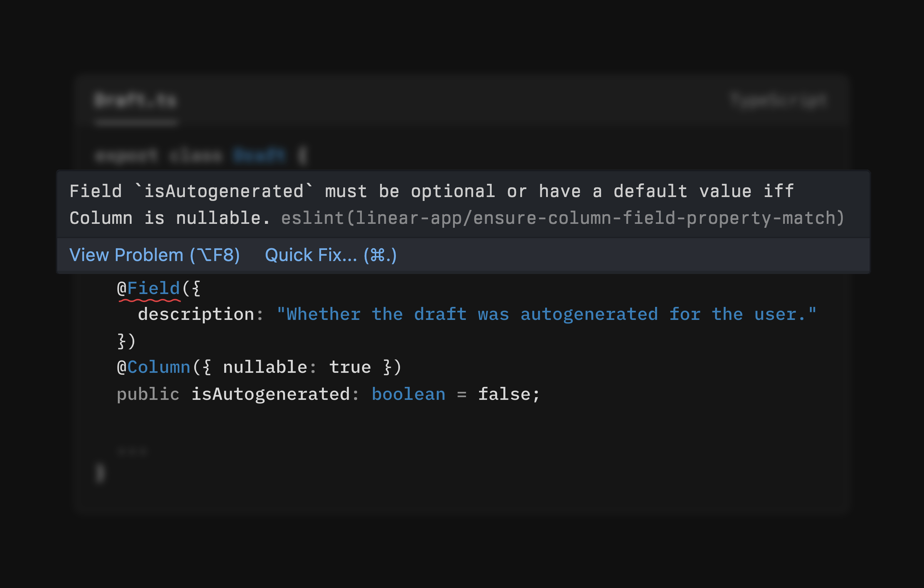Screen dimensions: 924x588
Task: Click the blurred TypeScript language label
Action: tap(778, 101)
